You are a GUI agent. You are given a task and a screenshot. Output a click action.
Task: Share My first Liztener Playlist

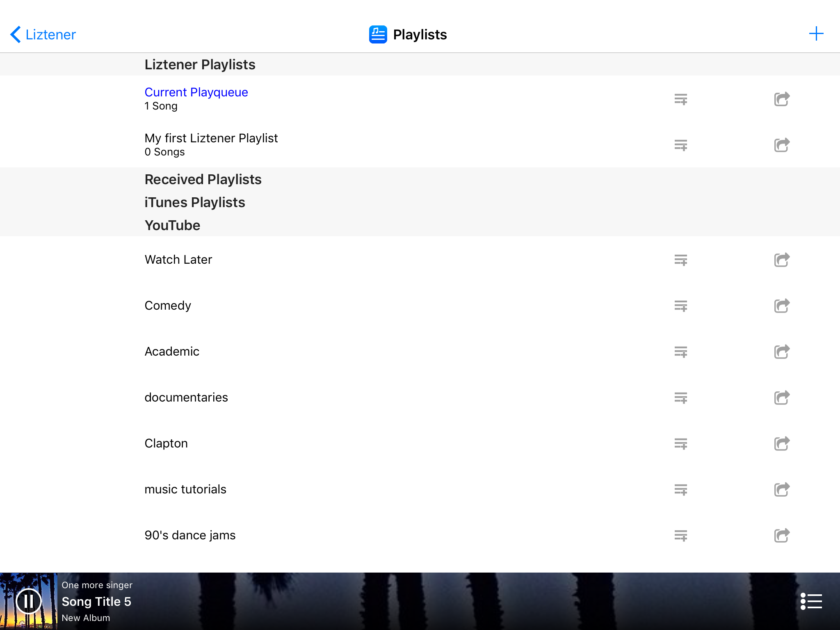(782, 145)
